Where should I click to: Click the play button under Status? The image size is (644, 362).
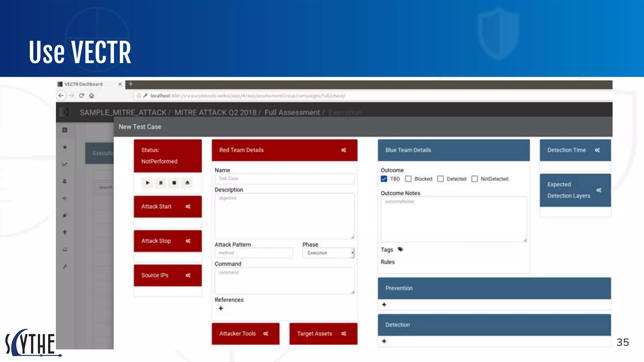[x=147, y=183]
